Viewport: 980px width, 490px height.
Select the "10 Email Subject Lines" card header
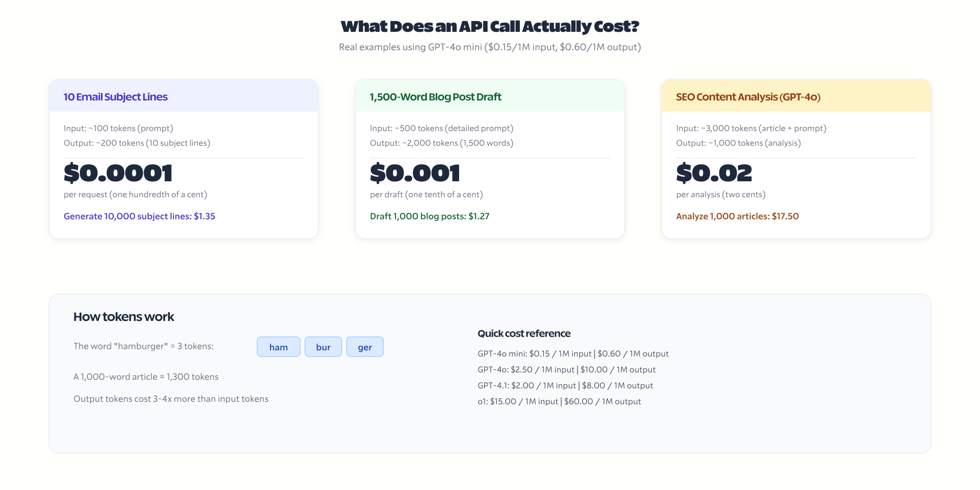point(115,97)
